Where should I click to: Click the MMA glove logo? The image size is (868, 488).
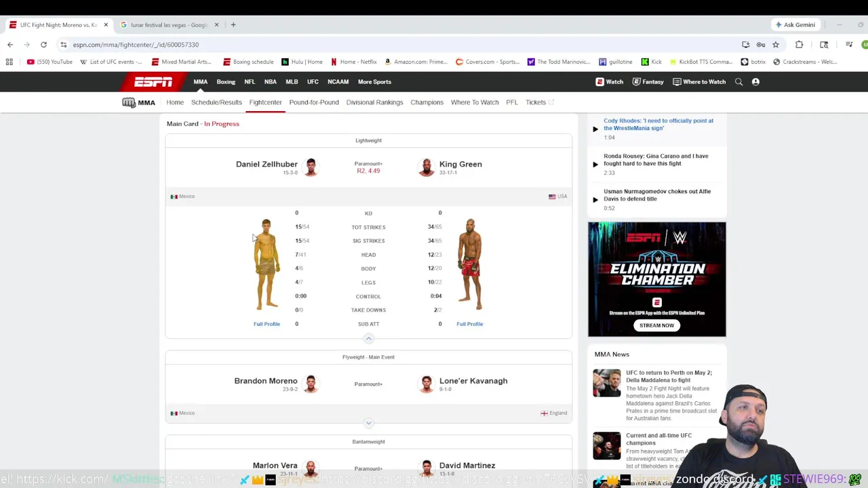[x=129, y=102]
